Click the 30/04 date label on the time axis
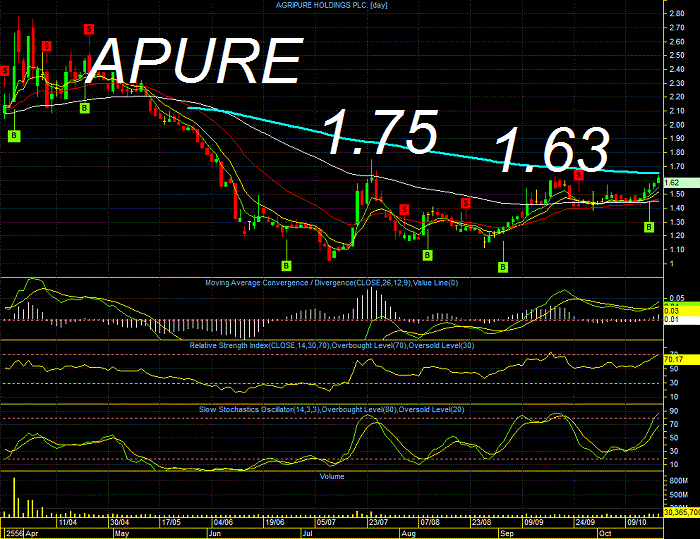Screen dimensions: 700x539 (120, 522)
